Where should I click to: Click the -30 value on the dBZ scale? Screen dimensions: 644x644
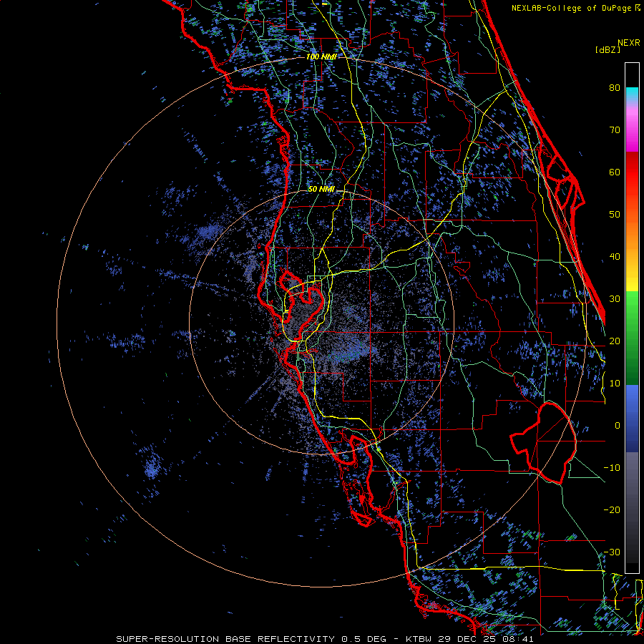(612, 552)
